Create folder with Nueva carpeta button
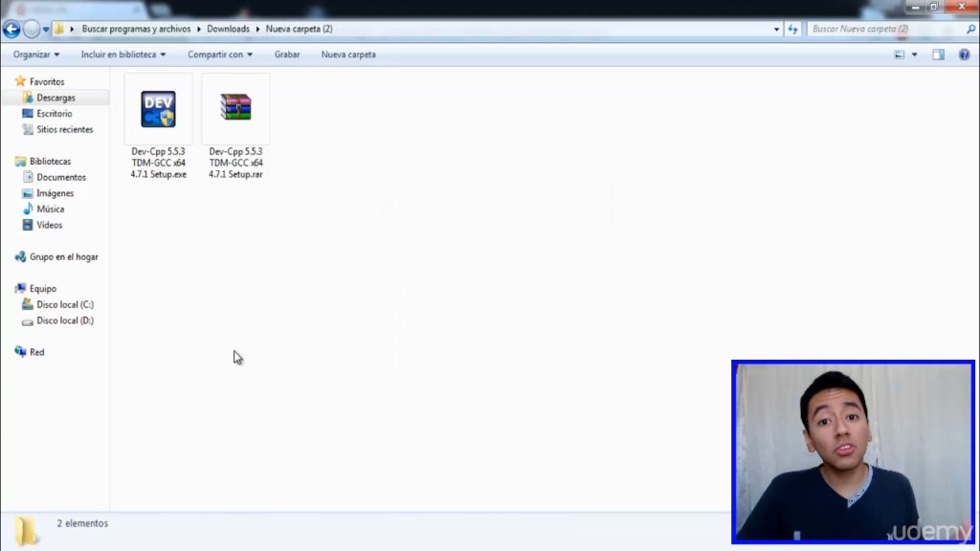The image size is (980, 551). 348,55
